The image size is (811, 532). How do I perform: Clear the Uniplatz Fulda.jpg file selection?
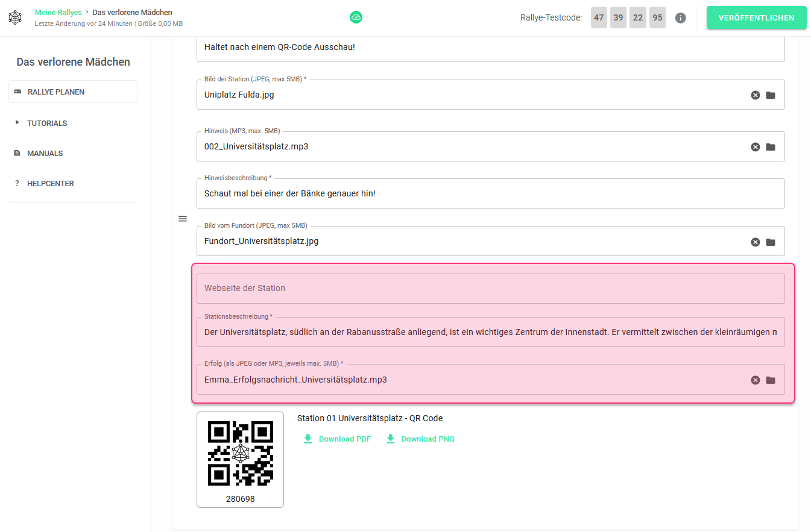pyautogui.click(x=755, y=95)
